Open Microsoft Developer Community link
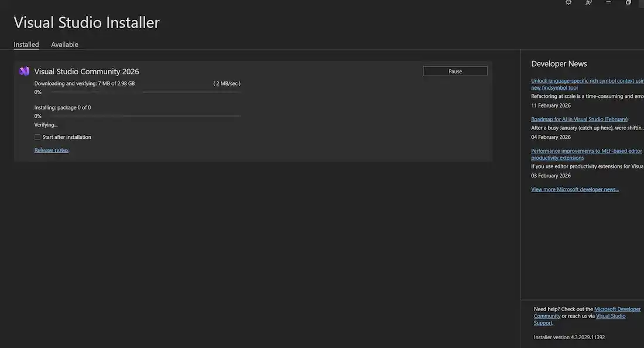Screen dimensions: 644x348 (x=617, y=309)
